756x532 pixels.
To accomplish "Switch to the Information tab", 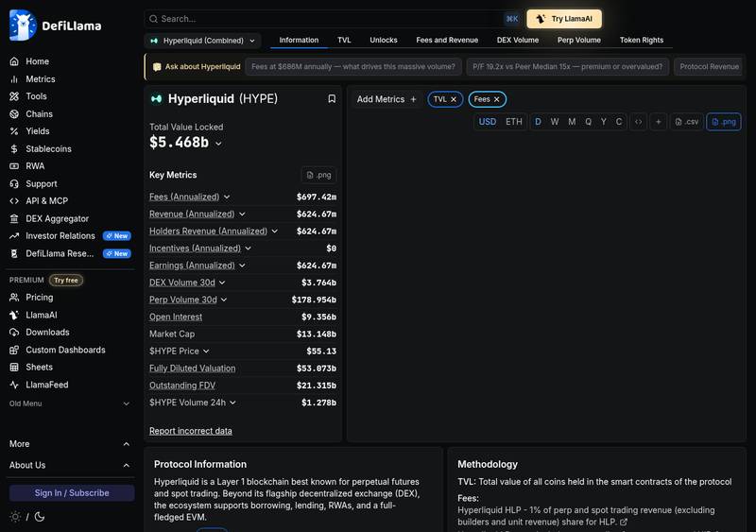I will (299, 40).
